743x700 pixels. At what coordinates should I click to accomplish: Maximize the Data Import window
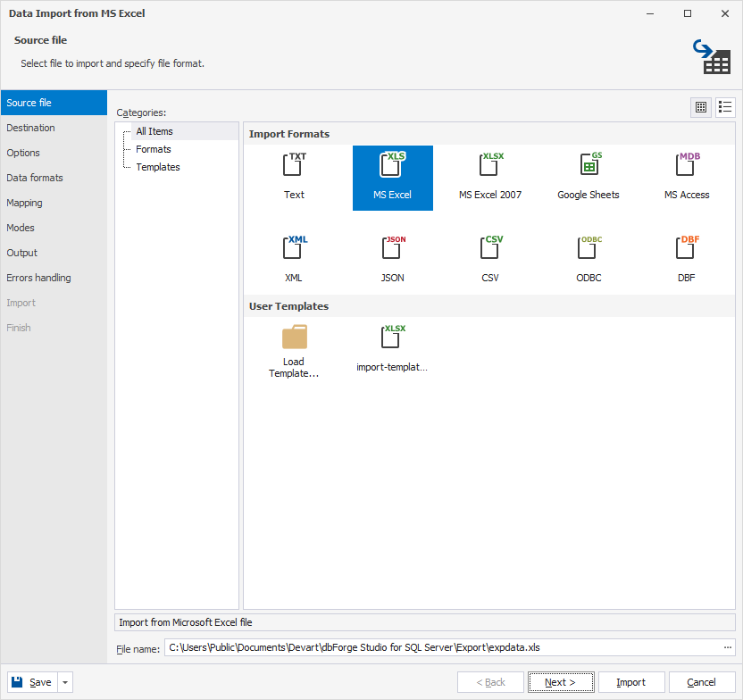(688, 13)
